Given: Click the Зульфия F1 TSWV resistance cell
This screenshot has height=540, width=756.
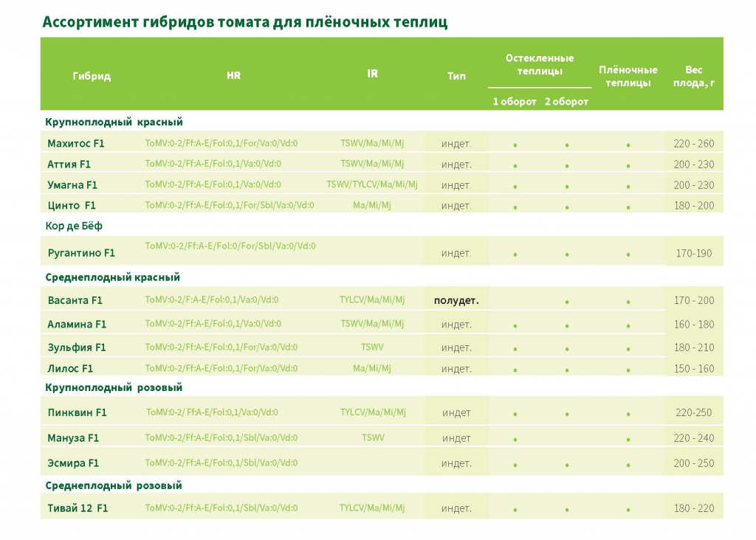Looking at the screenshot, I should tap(372, 347).
